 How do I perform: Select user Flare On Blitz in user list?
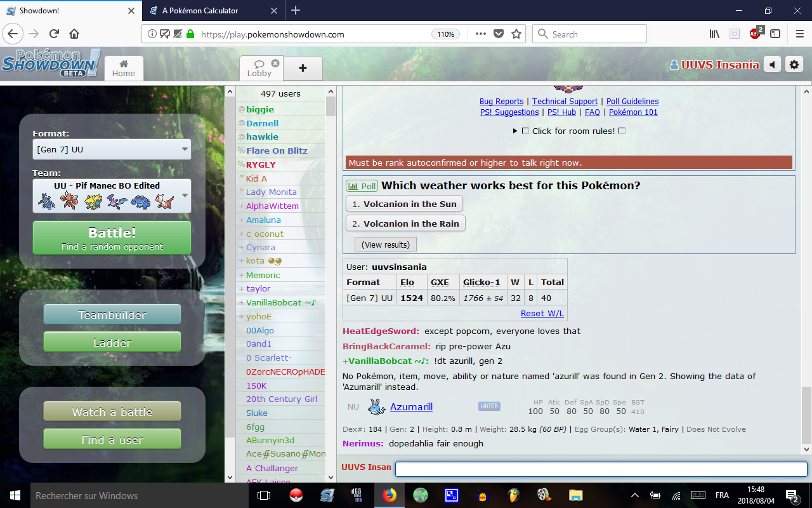[280, 150]
